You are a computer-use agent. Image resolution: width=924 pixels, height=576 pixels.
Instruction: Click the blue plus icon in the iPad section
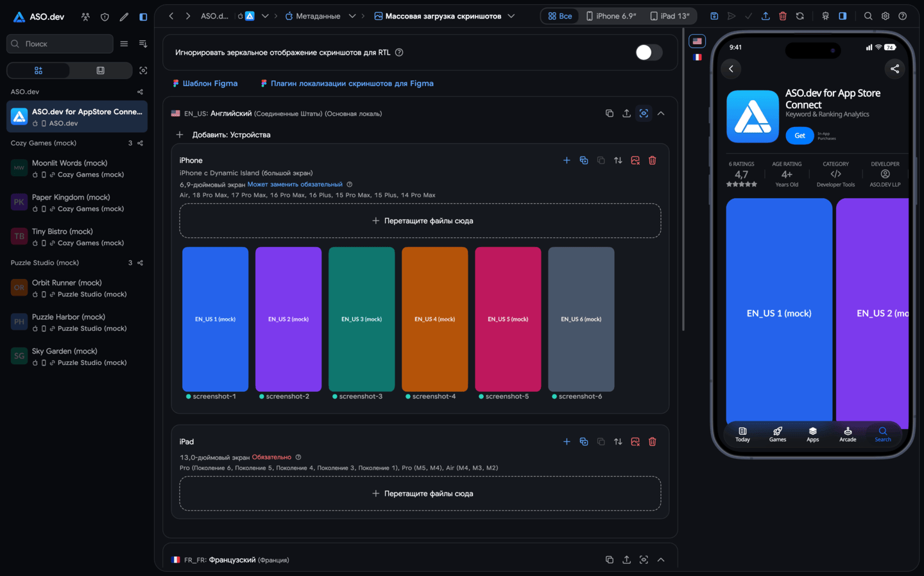[567, 441]
